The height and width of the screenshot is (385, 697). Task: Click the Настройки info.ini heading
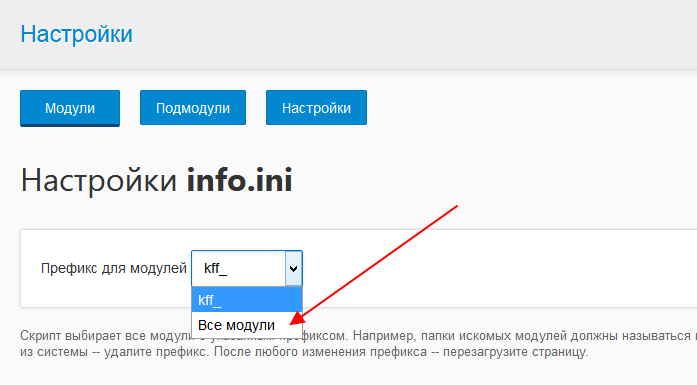[x=156, y=180]
